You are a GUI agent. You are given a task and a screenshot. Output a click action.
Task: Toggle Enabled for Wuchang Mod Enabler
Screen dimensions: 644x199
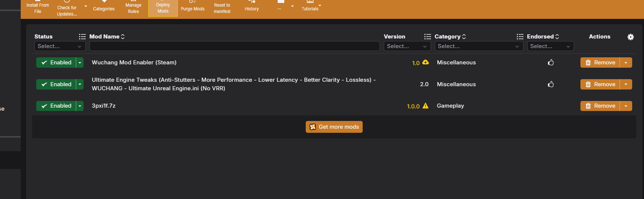[x=56, y=63]
